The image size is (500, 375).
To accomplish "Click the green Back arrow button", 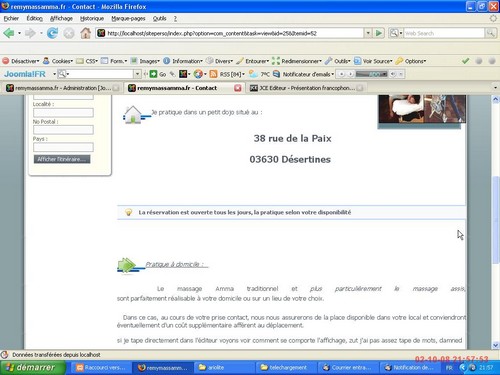I will point(9,33).
